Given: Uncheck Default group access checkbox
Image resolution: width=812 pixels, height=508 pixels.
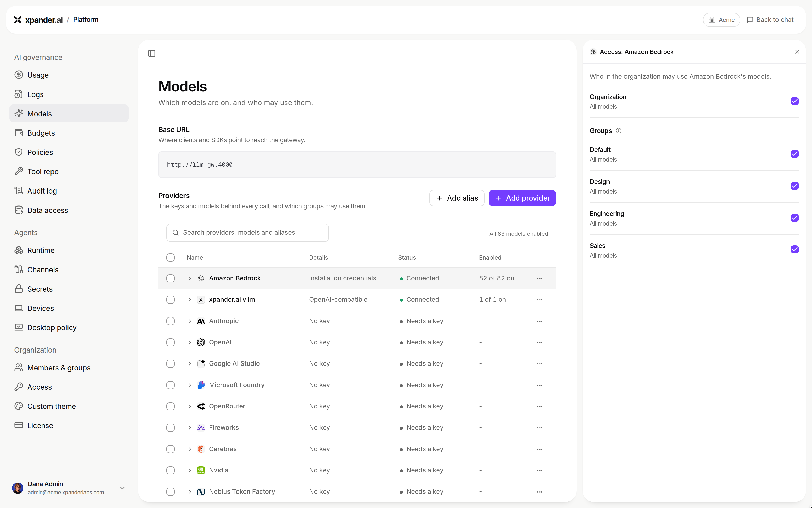Looking at the screenshot, I should [x=794, y=154].
